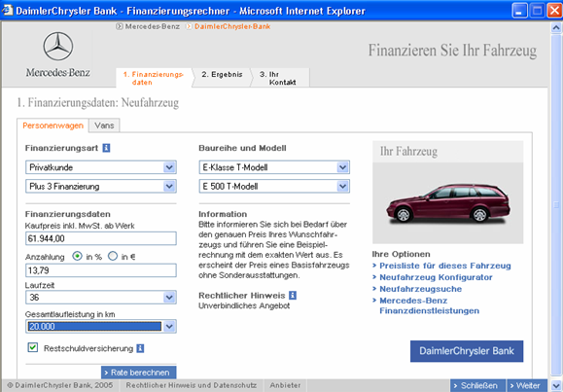Switch to the Vans tab
Viewport: 563px width, 392px height.
click(x=104, y=125)
